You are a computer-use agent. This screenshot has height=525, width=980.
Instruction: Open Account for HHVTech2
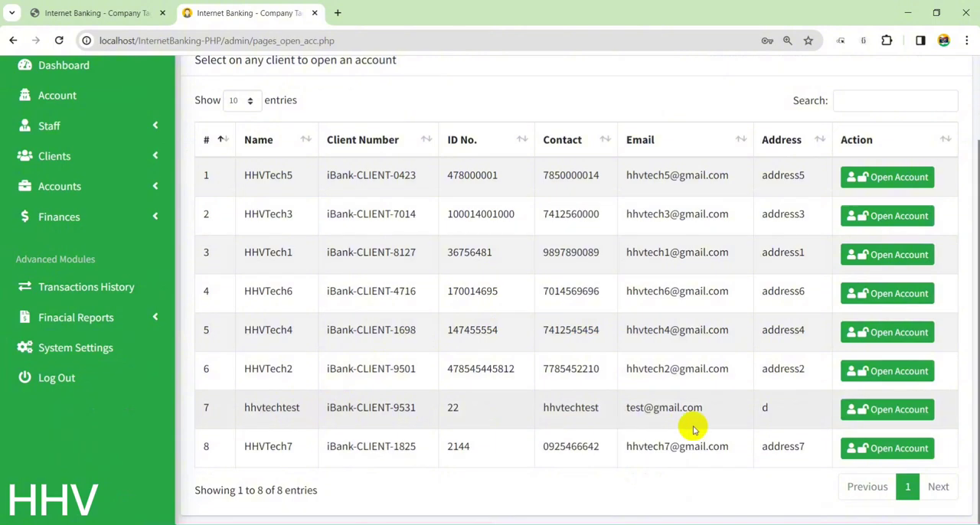(887, 371)
